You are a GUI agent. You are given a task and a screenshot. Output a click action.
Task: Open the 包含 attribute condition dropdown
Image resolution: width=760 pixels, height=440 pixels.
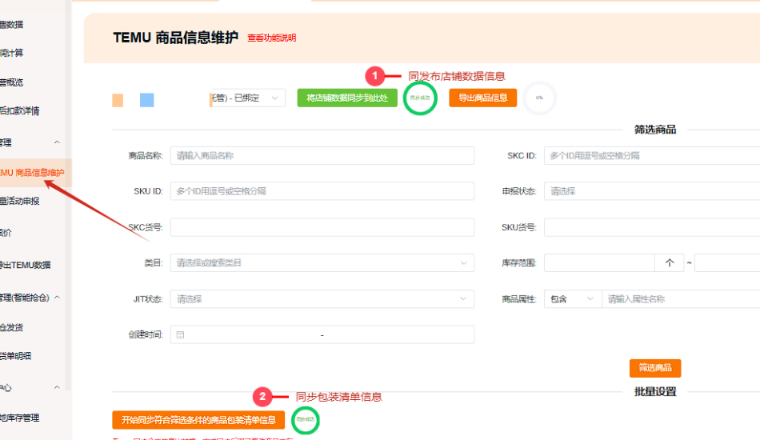click(572, 299)
